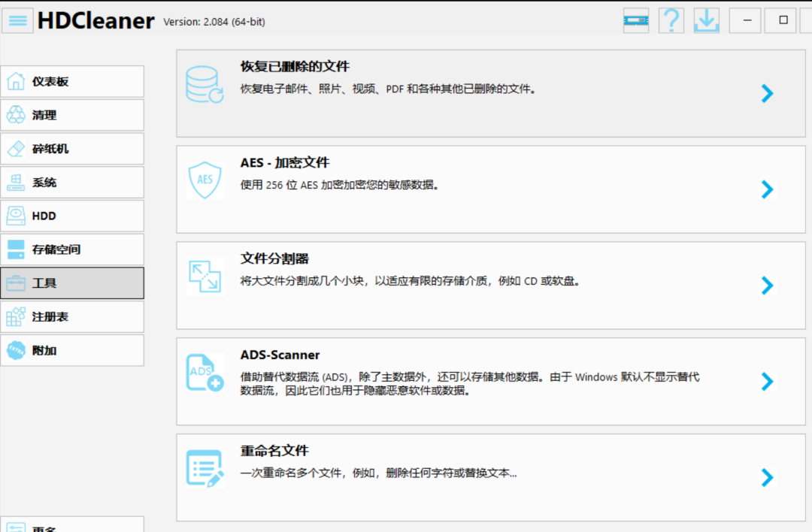This screenshot has height=532, width=812.
Task: Click the AES shield icon
Action: click(205, 180)
